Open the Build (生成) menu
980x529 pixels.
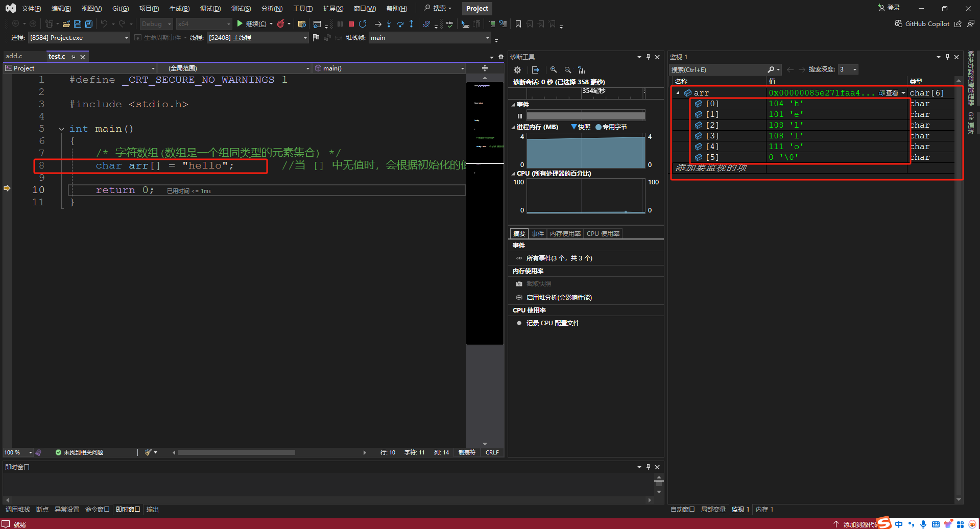tap(179, 8)
